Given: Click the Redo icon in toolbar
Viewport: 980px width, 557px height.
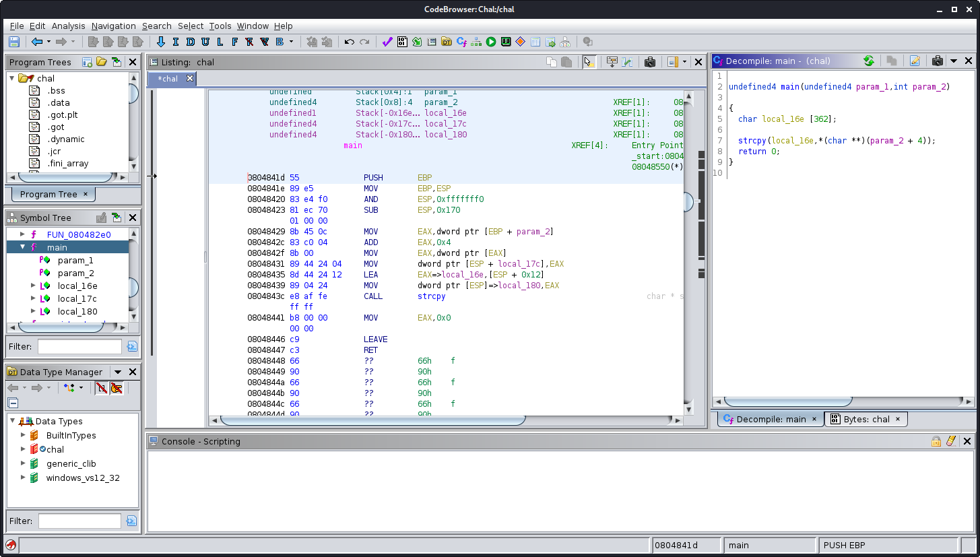Looking at the screenshot, I should click(364, 42).
